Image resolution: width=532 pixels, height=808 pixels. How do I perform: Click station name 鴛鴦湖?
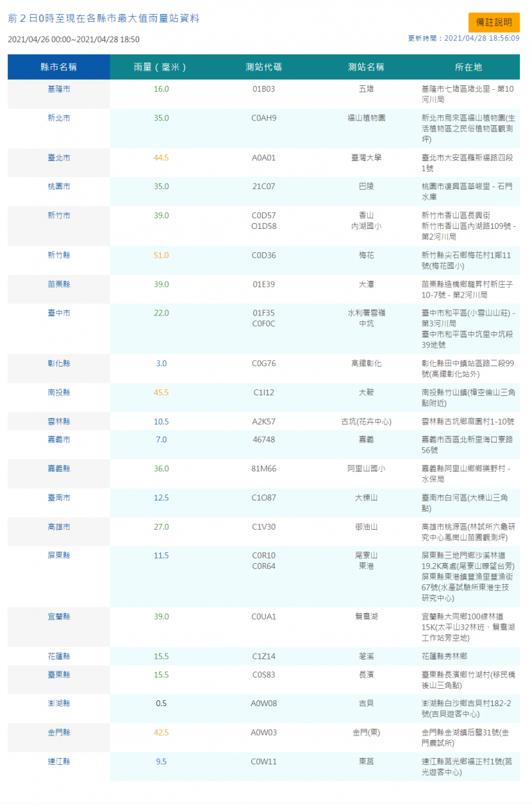tap(366, 616)
